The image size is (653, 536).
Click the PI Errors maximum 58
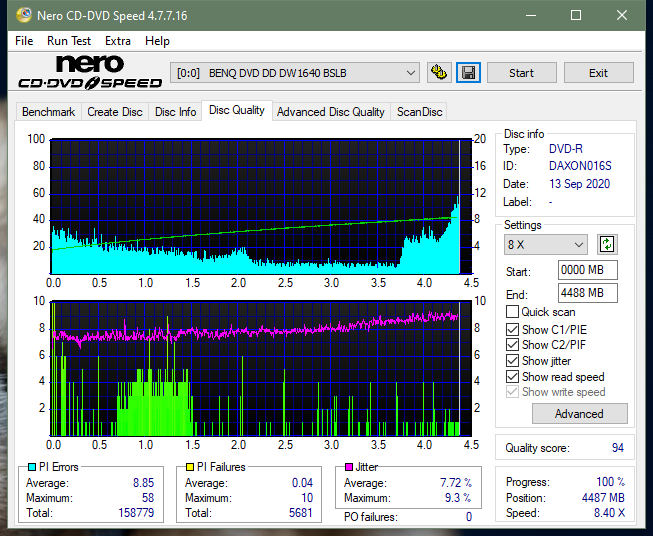pyautogui.click(x=148, y=498)
